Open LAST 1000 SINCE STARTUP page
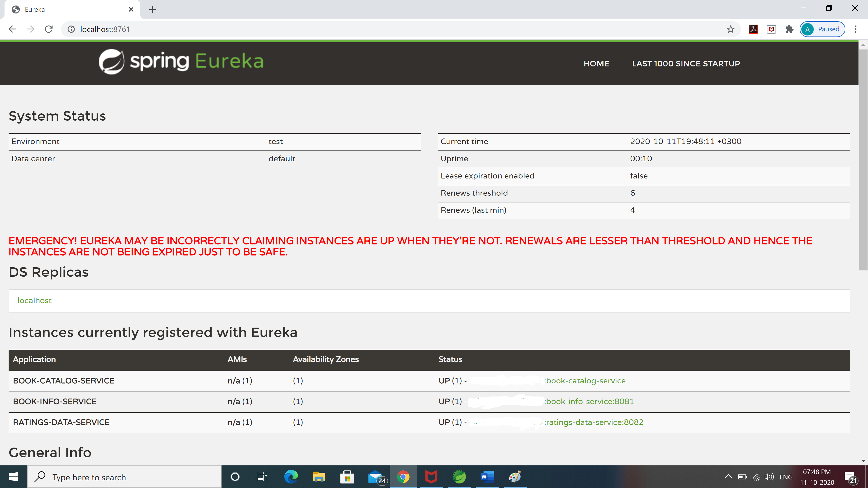The height and width of the screenshot is (488, 868). pos(686,64)
